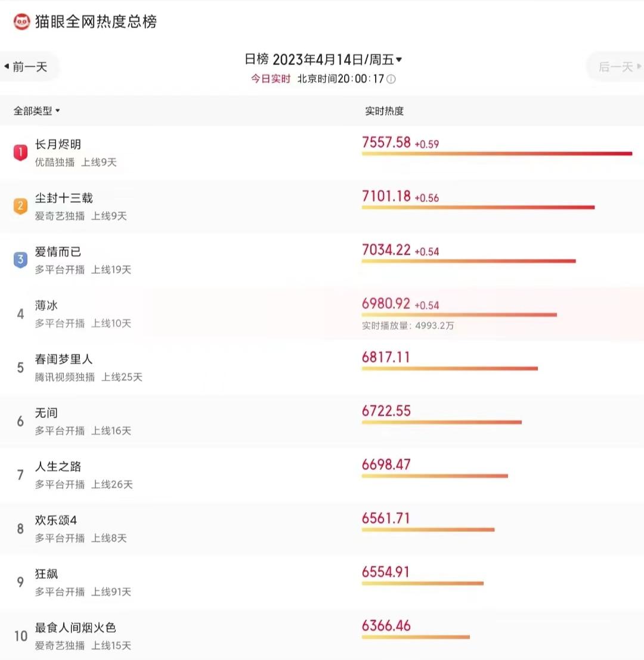Open the date picker dropdown for 2023年4月14日

(398, 60)
